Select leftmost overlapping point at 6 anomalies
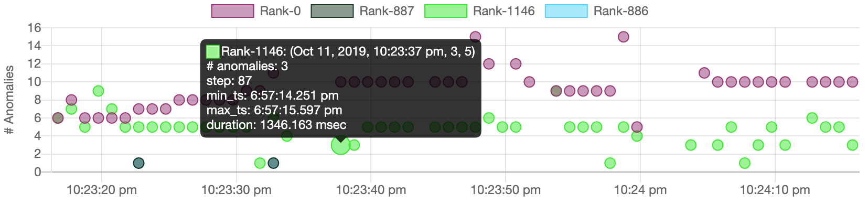Image resolution: width=868 pixels, height=204 pixels. coord(58,118)
